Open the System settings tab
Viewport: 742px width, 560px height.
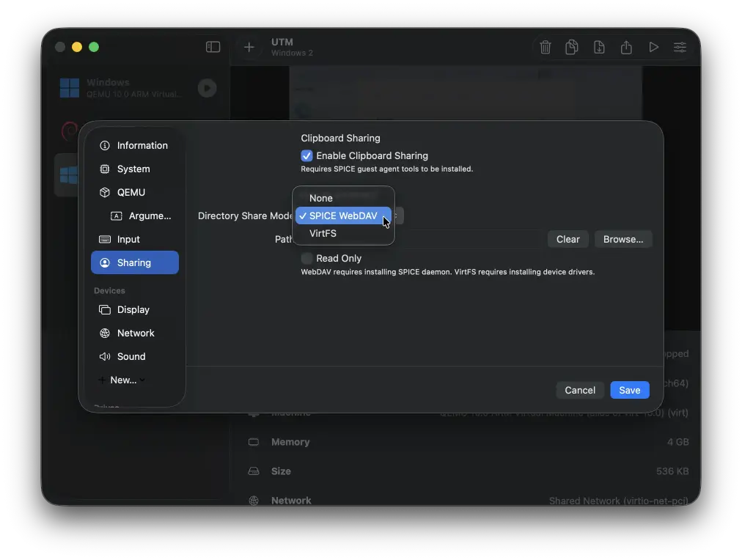[135, 169]
